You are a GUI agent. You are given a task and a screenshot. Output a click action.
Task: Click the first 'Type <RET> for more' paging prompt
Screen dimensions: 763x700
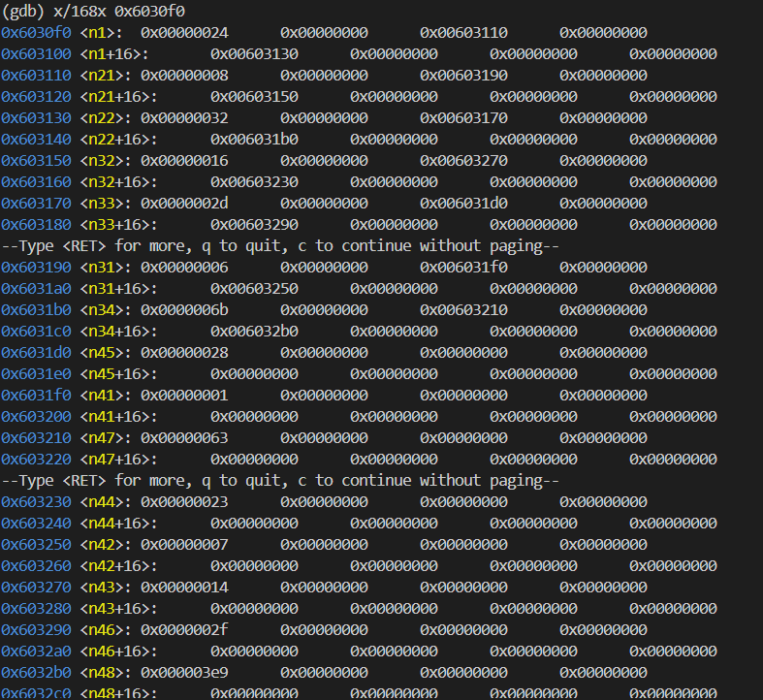[280, 246]
